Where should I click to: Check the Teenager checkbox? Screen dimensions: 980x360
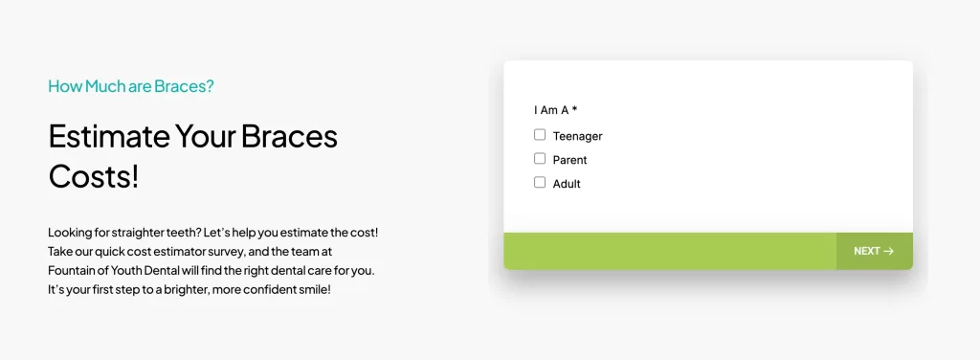pyautogui.click(x=540, y=135)
